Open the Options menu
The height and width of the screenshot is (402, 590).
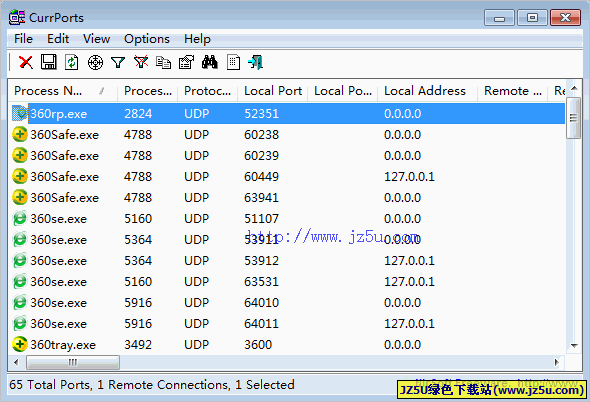(x=147, y=39)
